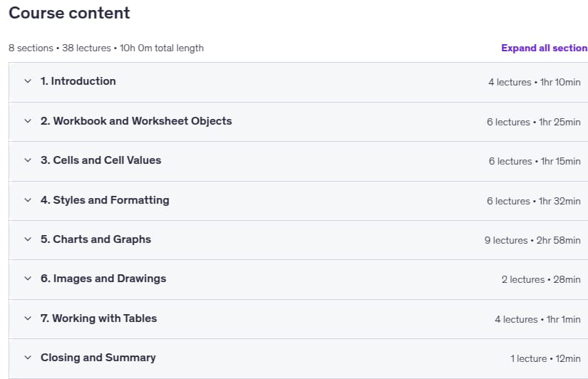Click the 2 lectures 28min label

pyautogui.click(x=541, y=280)
